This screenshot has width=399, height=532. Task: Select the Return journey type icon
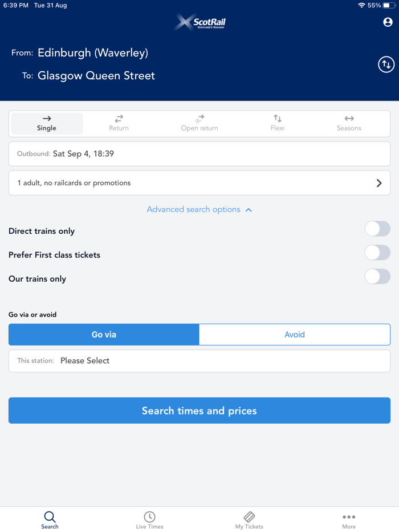tap(118, 120)
